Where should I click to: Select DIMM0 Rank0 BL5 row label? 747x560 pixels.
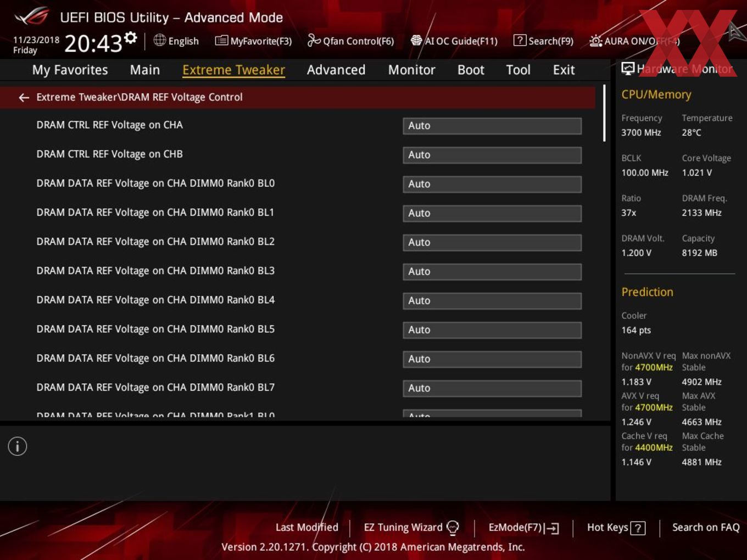click(x=155, y=329)
